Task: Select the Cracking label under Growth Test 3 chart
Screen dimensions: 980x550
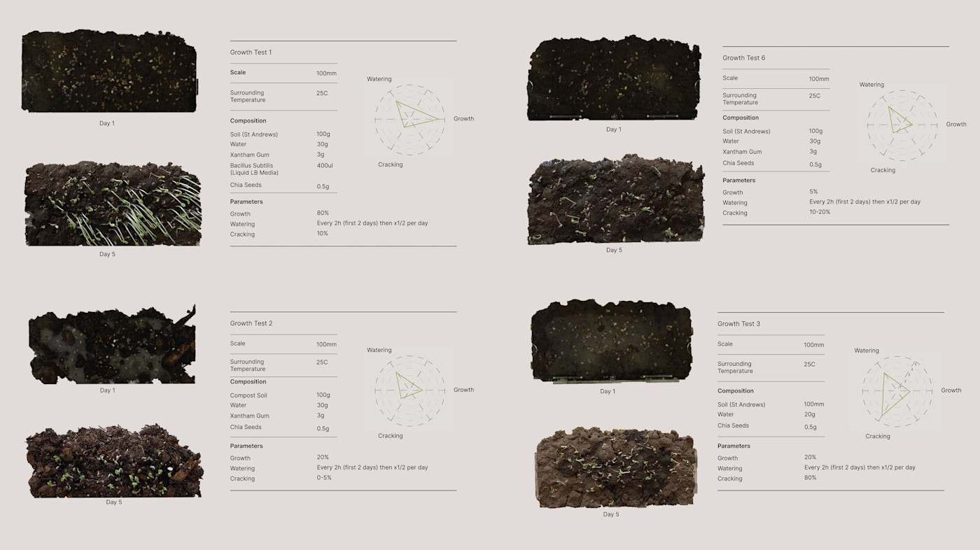Action: [x=877, y=435]
